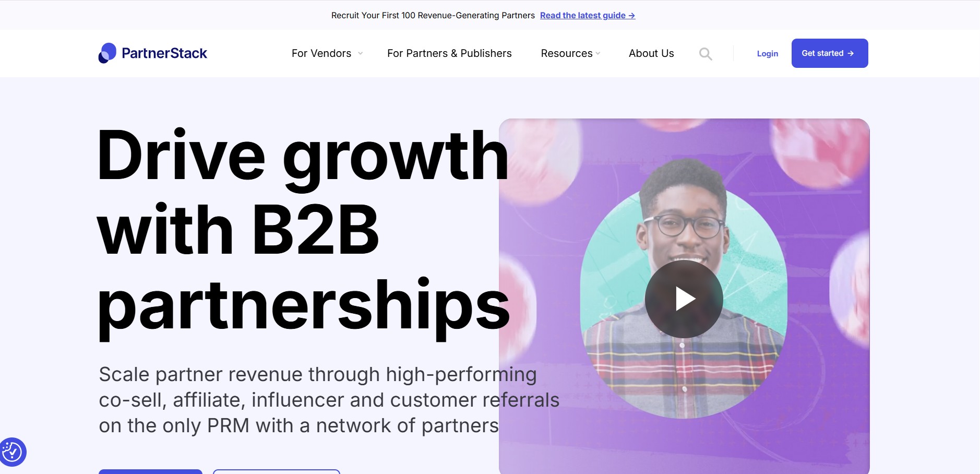Click the PartnerStack wordmark text
The width and height of the screenshot is (980, 474).
(x=164, y=53)
